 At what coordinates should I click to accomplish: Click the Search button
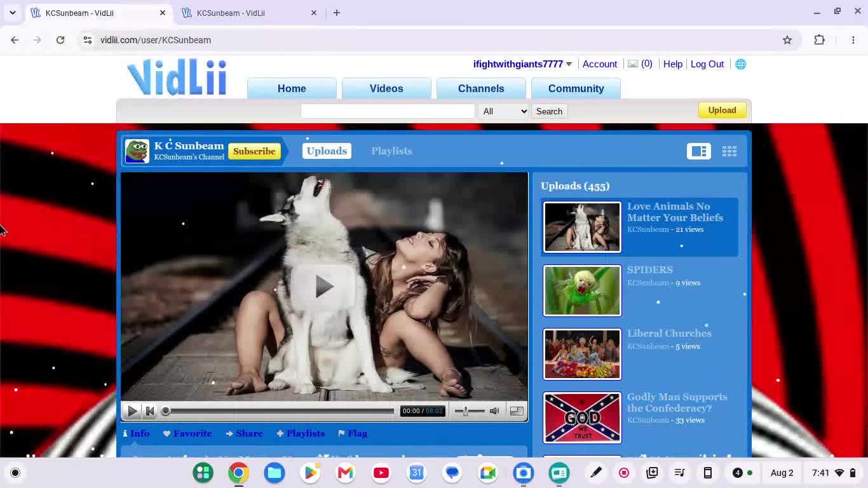coord(549,111)
